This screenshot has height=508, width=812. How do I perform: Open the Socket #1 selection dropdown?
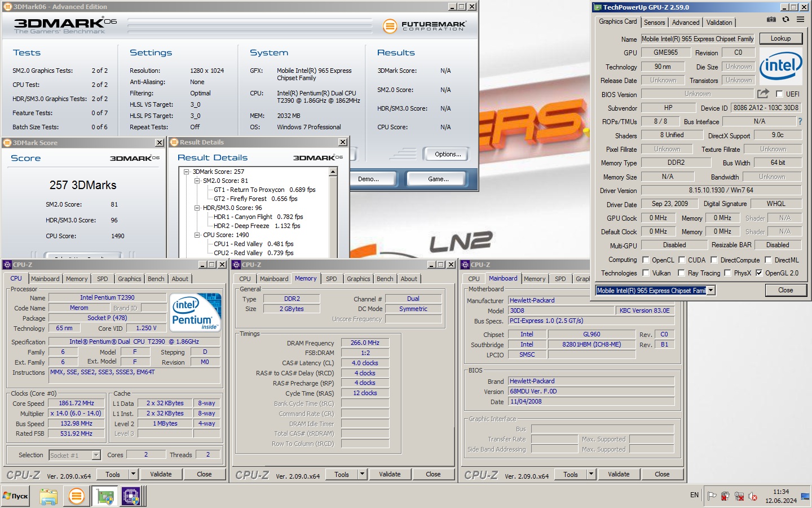96,455
